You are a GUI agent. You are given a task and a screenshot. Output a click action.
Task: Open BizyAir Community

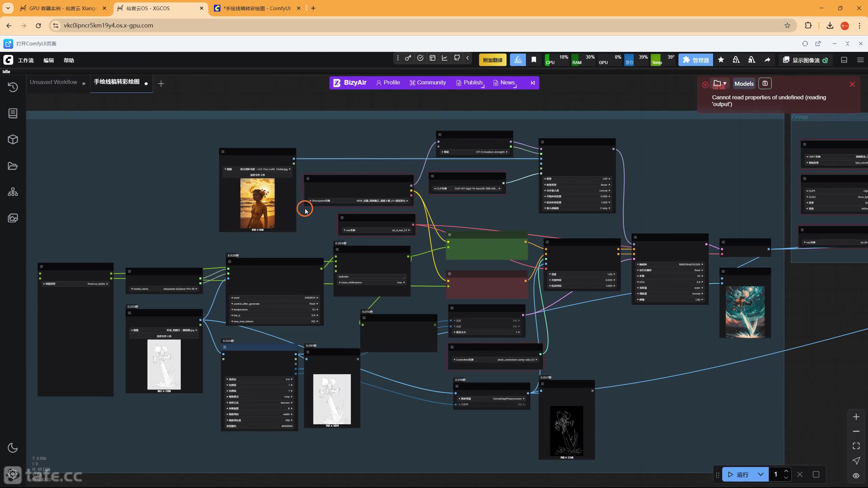point(428,83)
